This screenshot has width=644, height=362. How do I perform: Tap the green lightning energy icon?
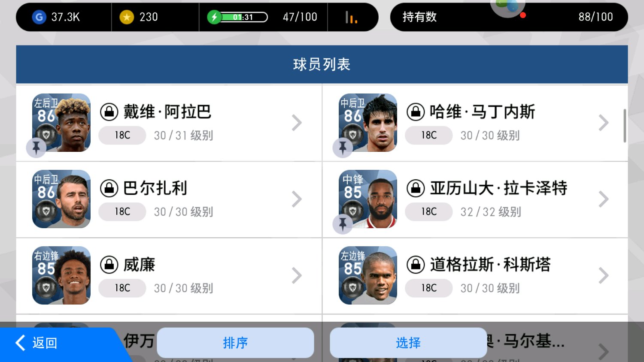click(214, 17)
